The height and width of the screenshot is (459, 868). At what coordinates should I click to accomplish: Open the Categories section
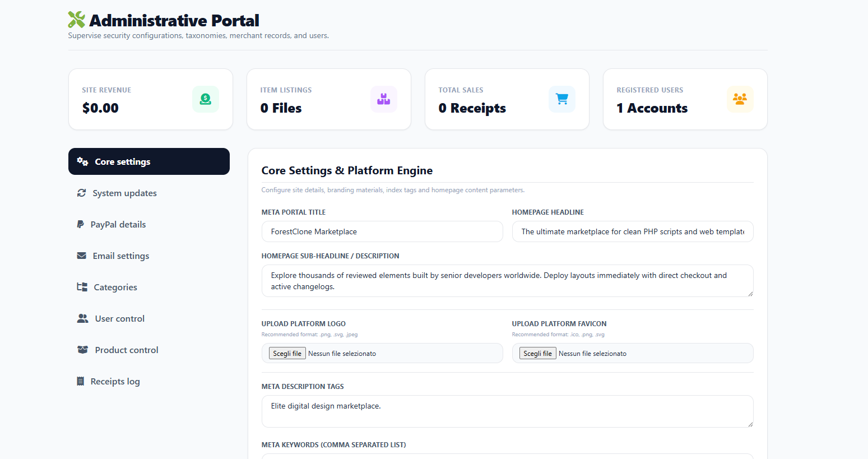click(149, 287)
